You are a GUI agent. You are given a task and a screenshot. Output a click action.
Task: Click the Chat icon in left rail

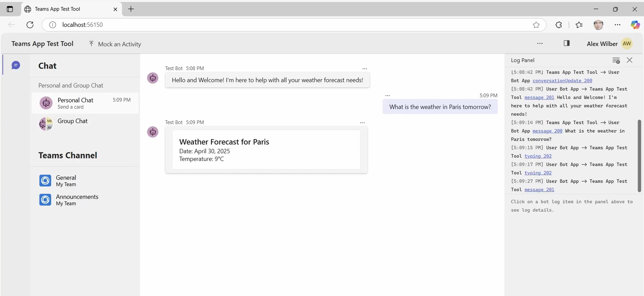tap(16, 65)
